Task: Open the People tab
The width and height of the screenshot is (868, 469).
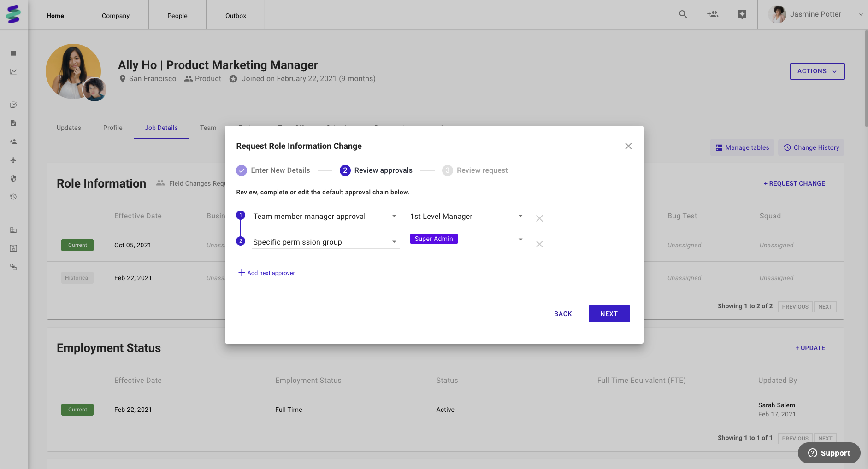Action: tap(177, 16)
